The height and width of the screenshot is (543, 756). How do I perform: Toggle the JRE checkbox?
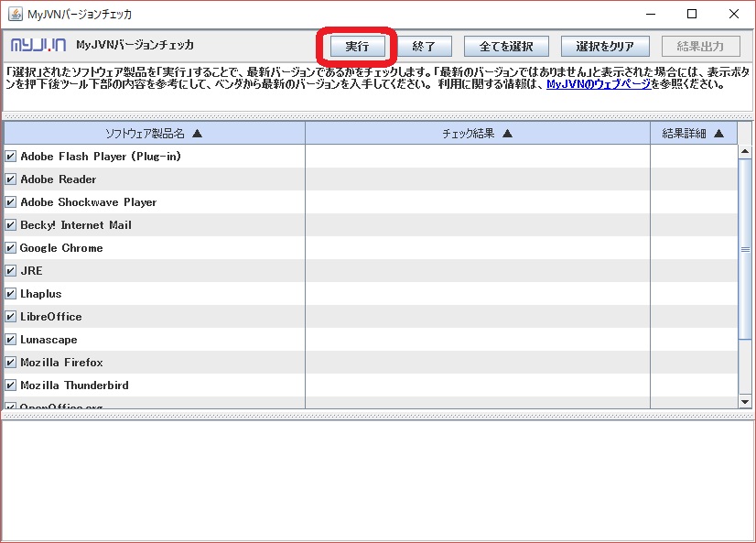pyautogui.click(x=11, y=270)
